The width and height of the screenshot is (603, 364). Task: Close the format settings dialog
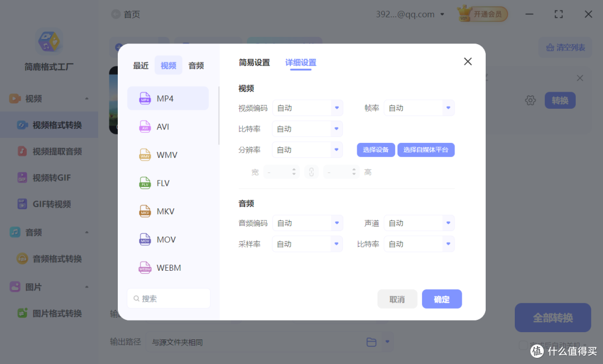pos(468,61)
